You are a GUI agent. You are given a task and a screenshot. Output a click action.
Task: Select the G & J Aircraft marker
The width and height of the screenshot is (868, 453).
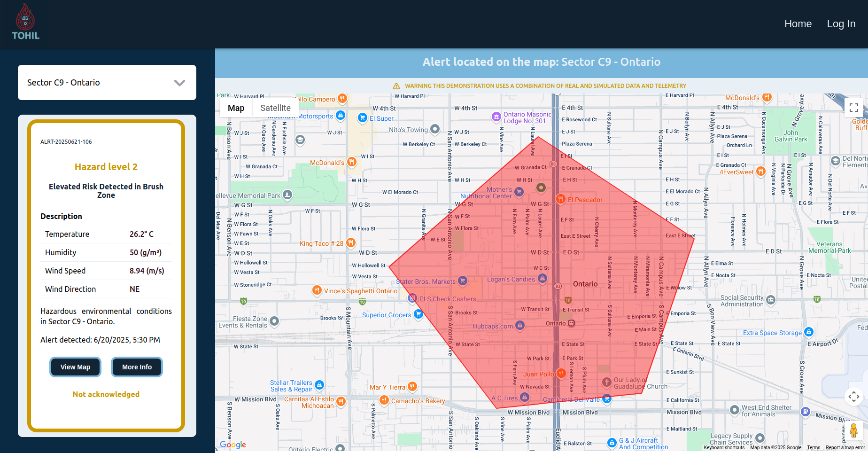pyautogui.click(x=612, y=443)
